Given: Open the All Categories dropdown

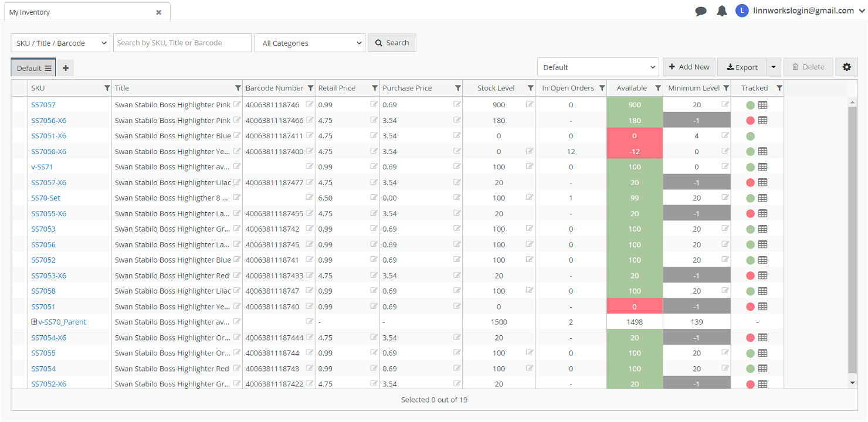Looking at the screenshot, I should click(310, 43).
